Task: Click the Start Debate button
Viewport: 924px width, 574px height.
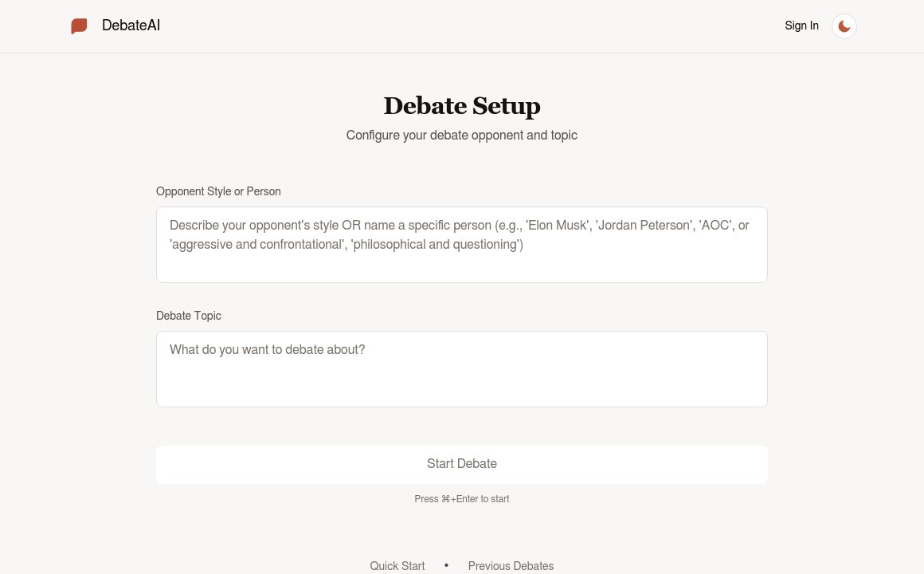Action: 462,464
